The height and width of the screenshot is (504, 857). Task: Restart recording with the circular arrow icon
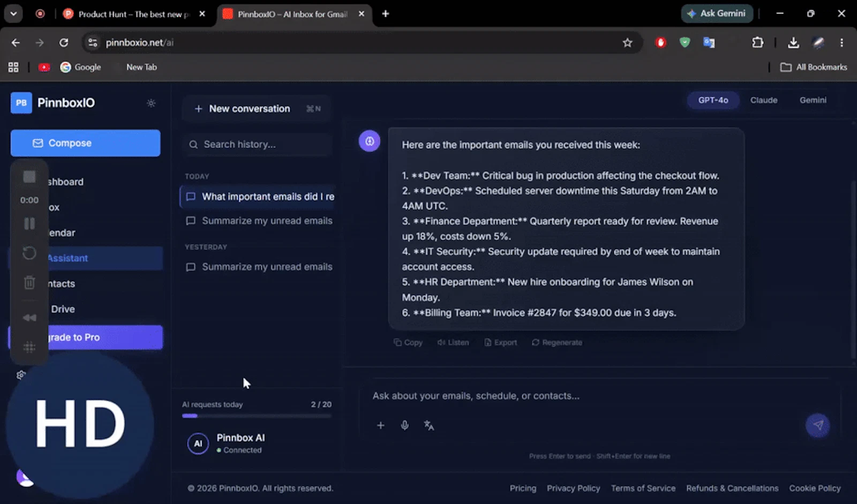coord(29,253)
